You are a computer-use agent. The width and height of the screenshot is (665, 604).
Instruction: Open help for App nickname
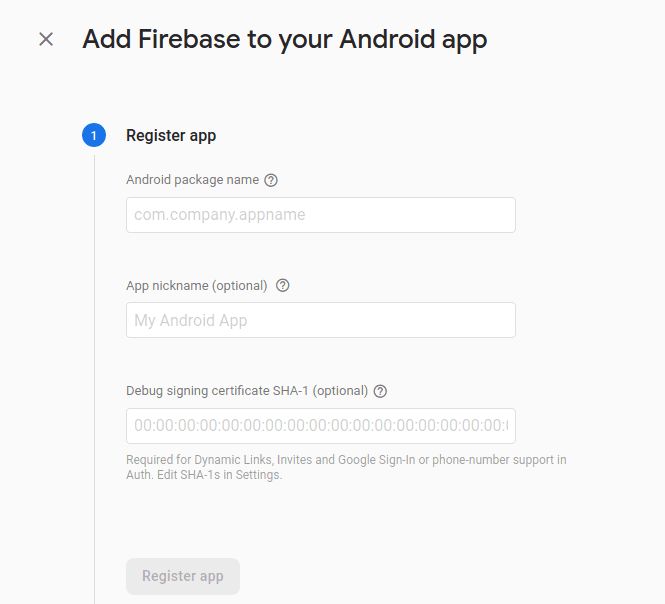click(283, 286)
